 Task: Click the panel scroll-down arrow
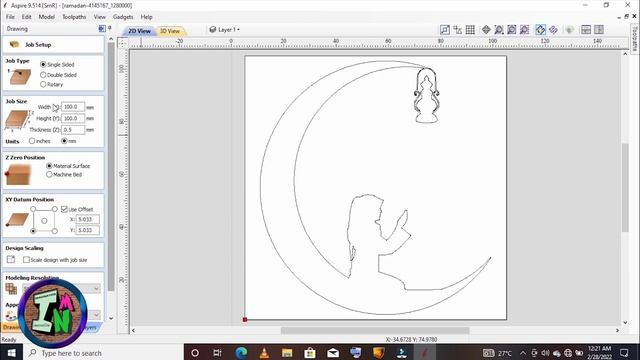click(111, 318)
